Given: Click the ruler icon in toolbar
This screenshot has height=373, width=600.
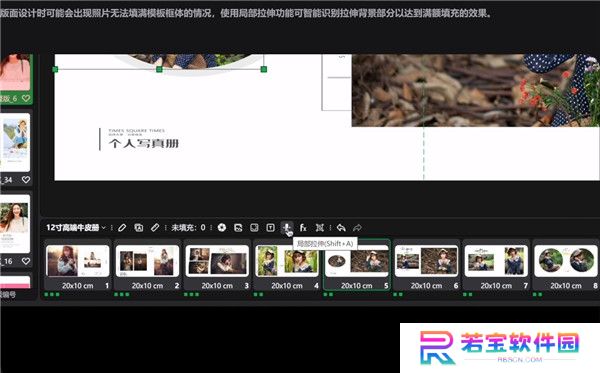Looking at the screenshot, I should pyautogui.click(x=155, y=228).
